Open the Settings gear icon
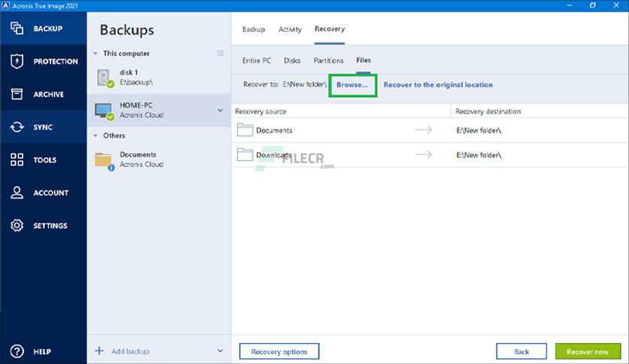 point(17,226)
